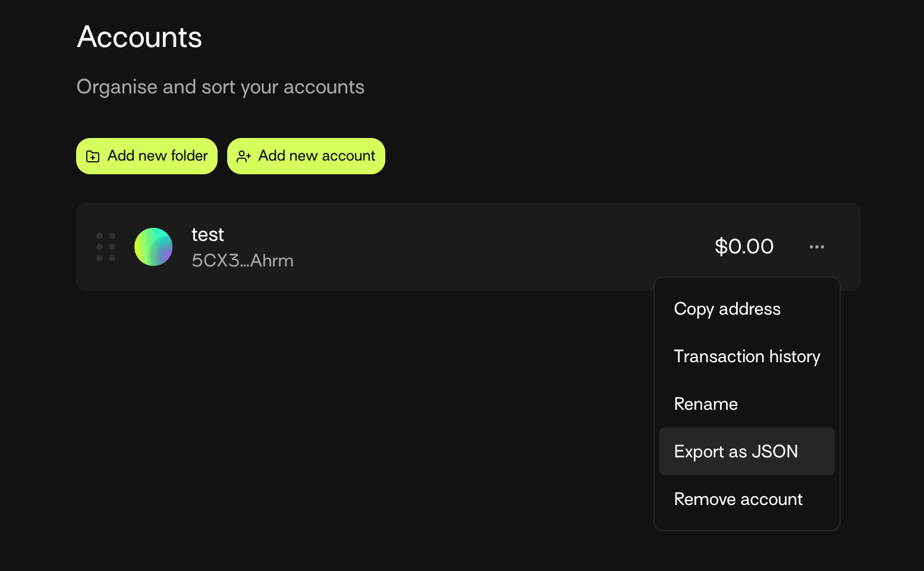Viewport: 924px width, 571px height.
Task: Open Transaction history from the menu
Action: [747, 357]
